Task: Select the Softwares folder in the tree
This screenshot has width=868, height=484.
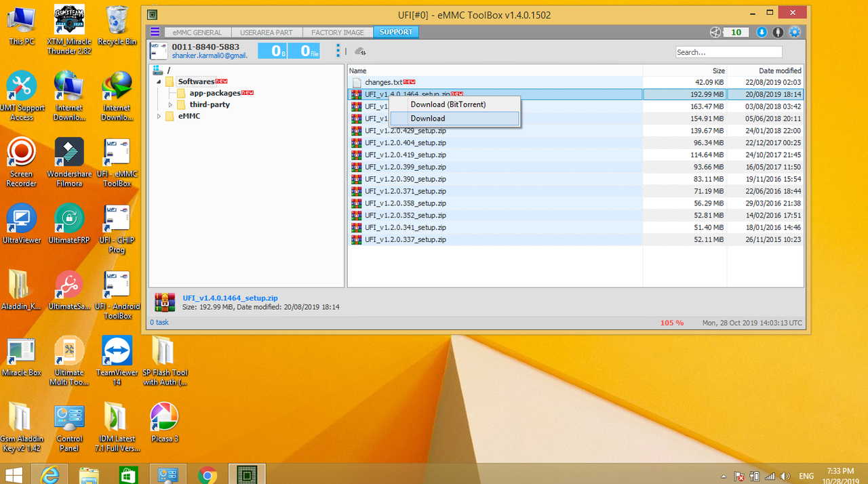Action: 196,81
